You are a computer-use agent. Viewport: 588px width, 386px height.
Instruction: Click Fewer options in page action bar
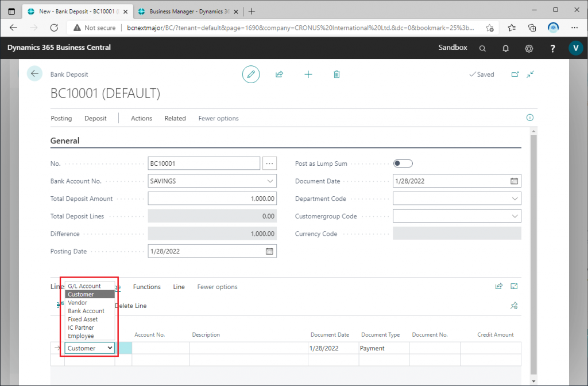tap(218, 118)
